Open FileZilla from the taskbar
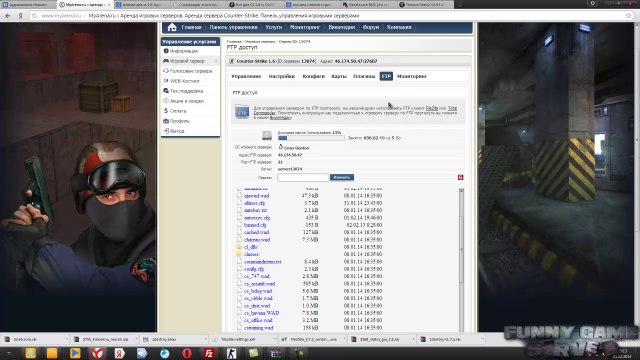640x360 pixels. pyautogui.click(x=209, y=353)
